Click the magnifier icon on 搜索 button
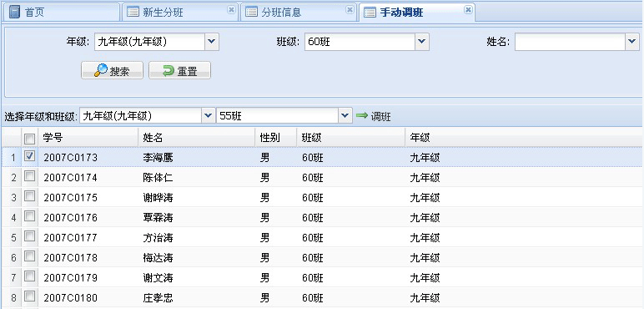The image size is (644, 309). point(101,70)
